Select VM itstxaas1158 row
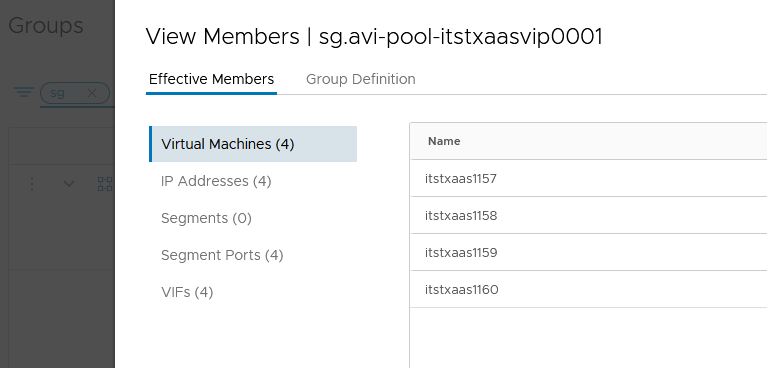This screenshot has width=767, height=368. pyautogui.click(x=588, y=215)
